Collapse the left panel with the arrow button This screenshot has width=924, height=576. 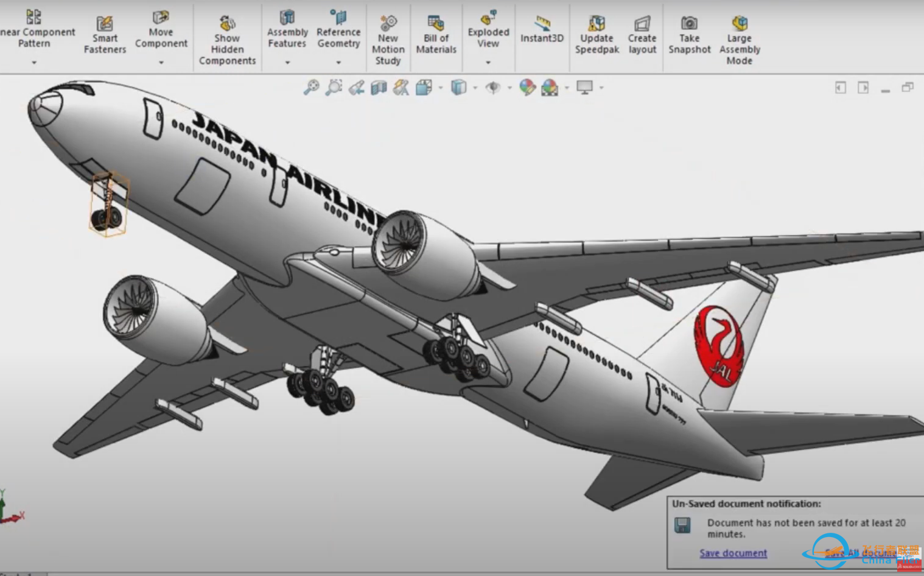tap(841, 88)
